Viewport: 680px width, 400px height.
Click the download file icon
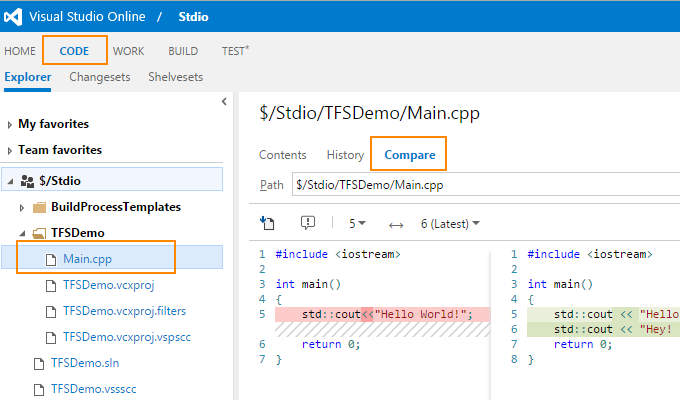pyautogui.click(x=267, y=223)
